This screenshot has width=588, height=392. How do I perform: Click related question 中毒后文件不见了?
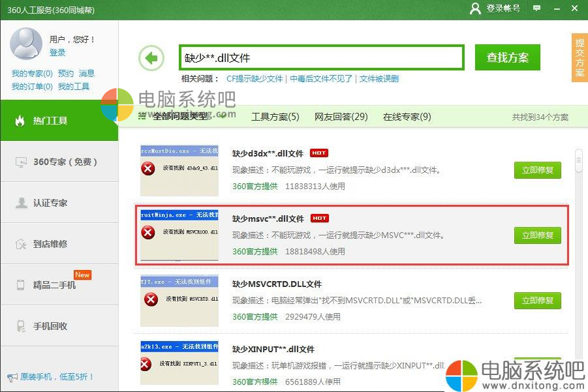321,79
